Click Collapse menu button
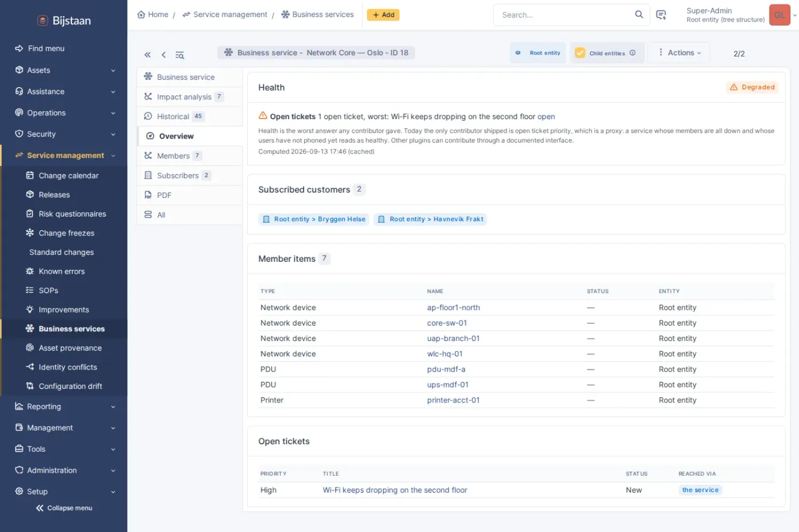The image size is (799, 532). tap(63, 508)
